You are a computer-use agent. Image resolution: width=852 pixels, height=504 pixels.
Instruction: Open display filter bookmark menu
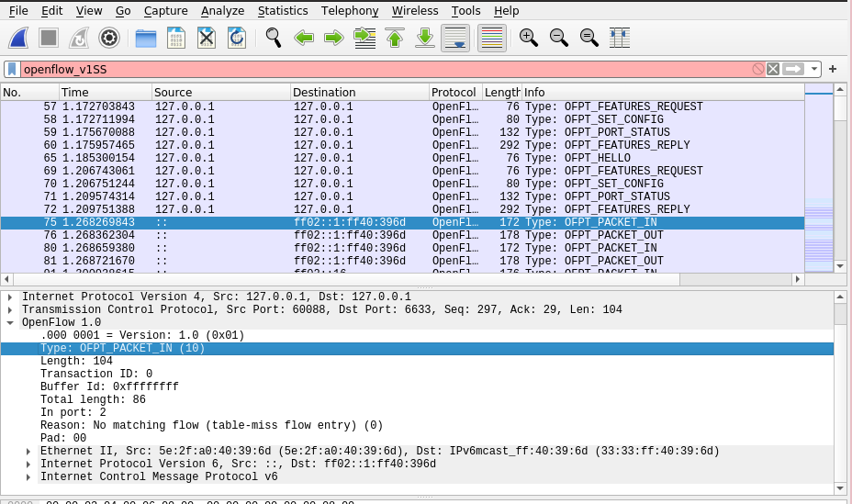(x=12, y=69)
